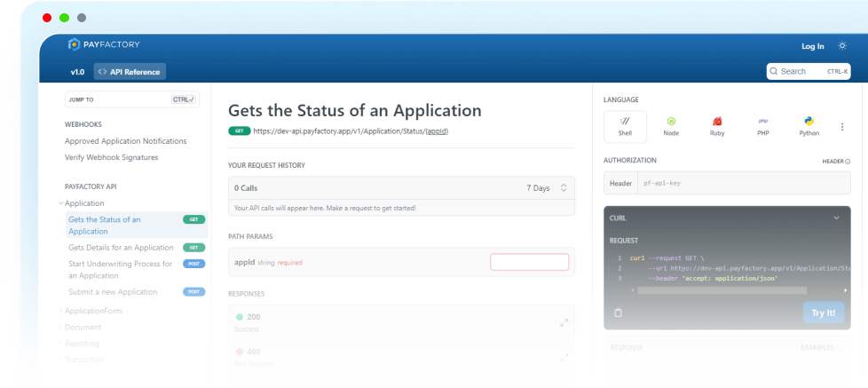Open Gets Details for an Application page
The width and height of the screenshot is (868, 388).
point(121,248)
